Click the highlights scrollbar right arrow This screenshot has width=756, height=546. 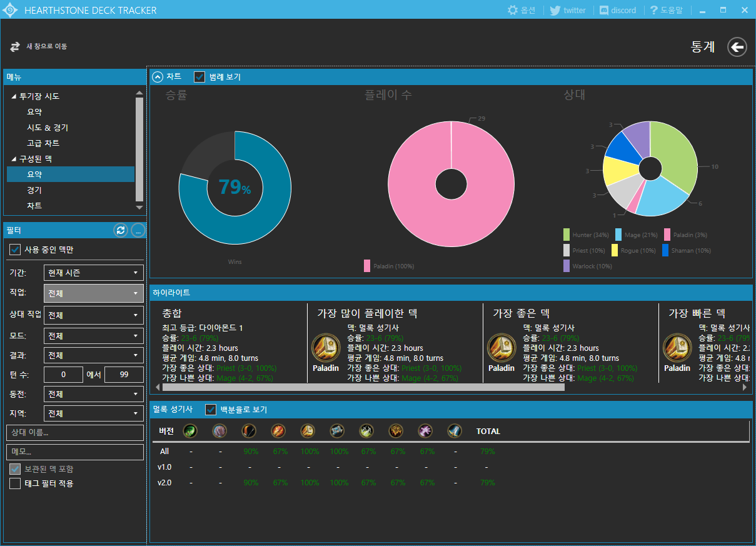pos(745,387)
